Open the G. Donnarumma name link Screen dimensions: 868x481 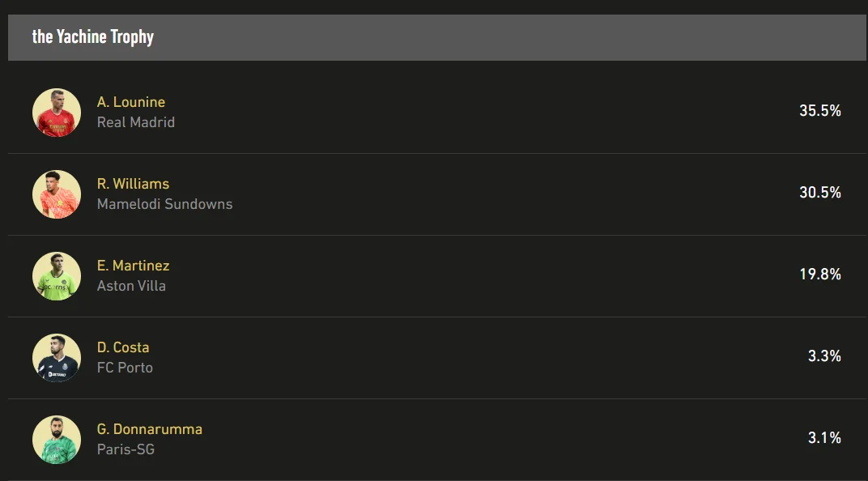point(150,429)
